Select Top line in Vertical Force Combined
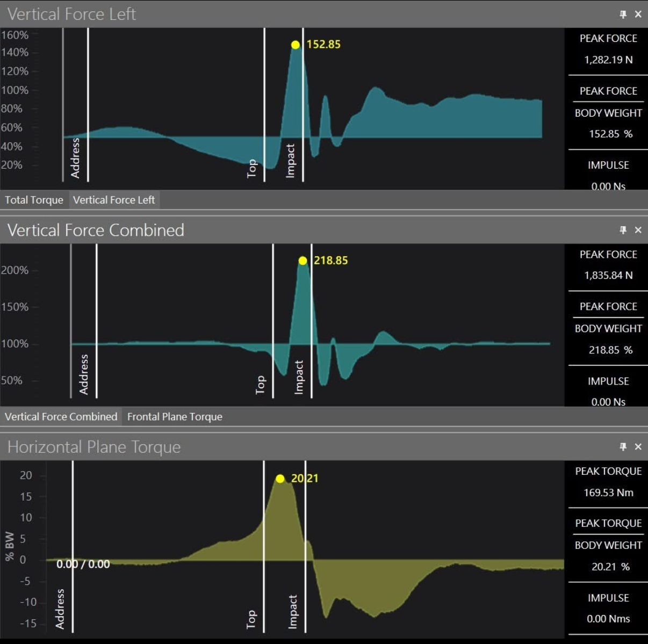The height and width of the screenshot is (644, 648). pyautogui.click(x=273, y=321)
